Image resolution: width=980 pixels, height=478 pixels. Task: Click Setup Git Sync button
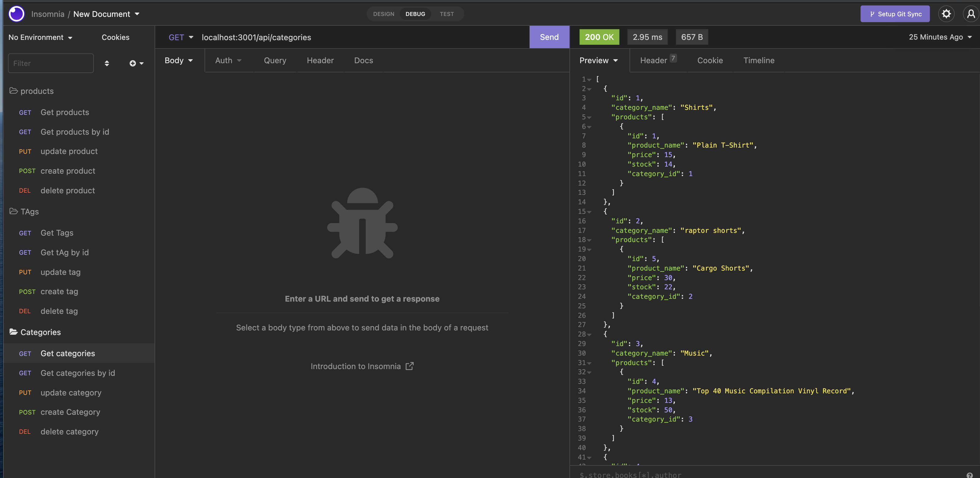[895, 14]
